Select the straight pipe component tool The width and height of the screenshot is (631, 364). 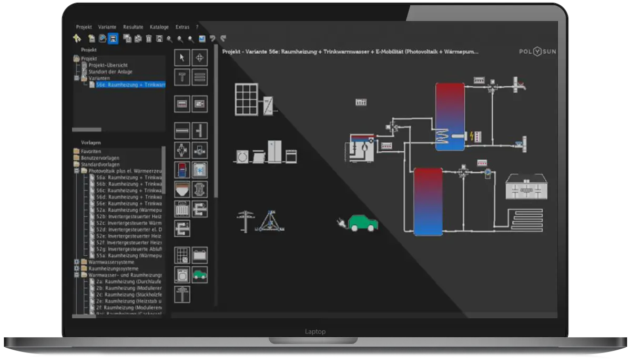click(182, 130)
